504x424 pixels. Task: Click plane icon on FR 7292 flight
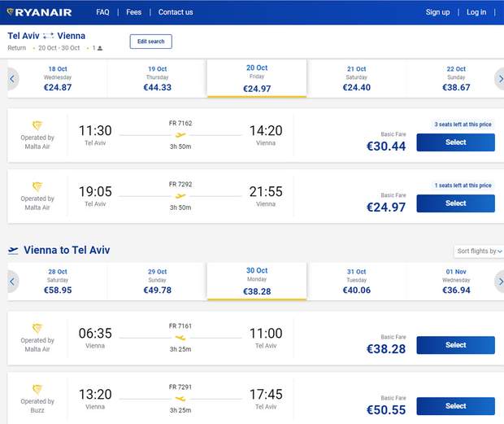click(x=180, y=196)
